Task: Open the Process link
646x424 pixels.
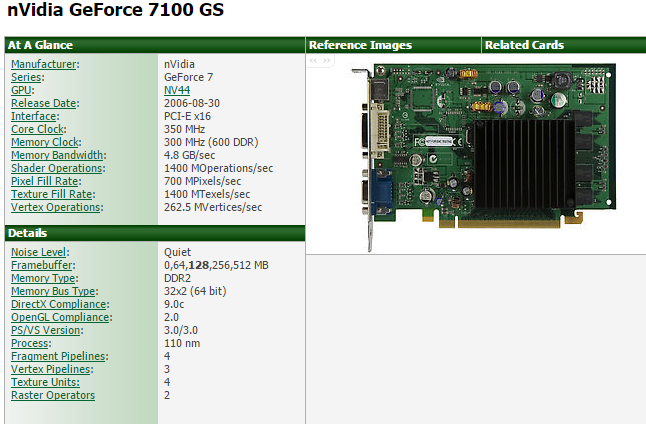Action: [30, 343]
